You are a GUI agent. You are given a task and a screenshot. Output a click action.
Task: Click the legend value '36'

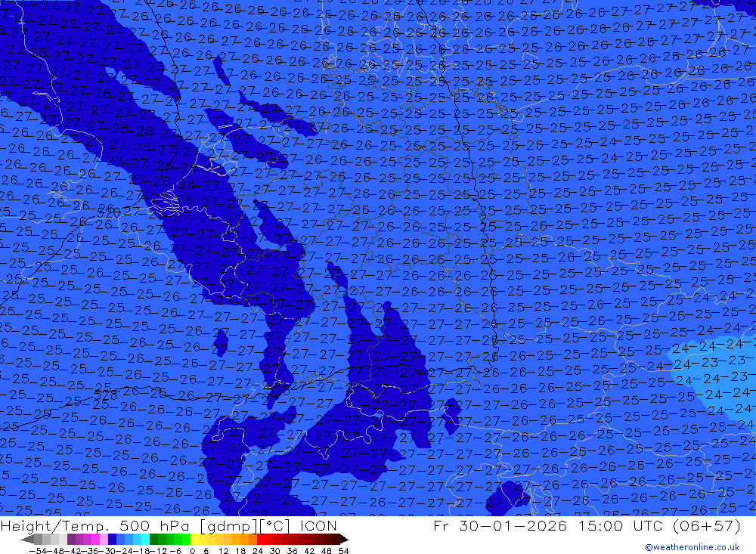292,551
